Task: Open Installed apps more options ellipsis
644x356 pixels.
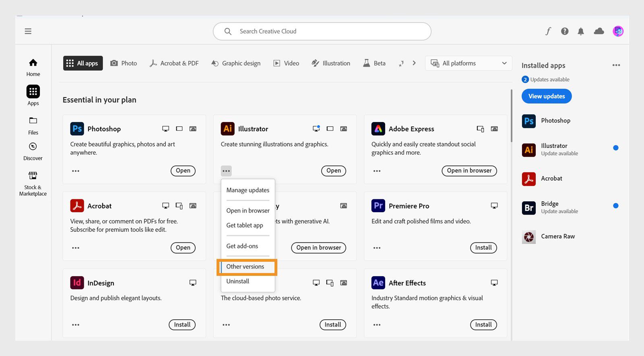Action: click(616, 65)
